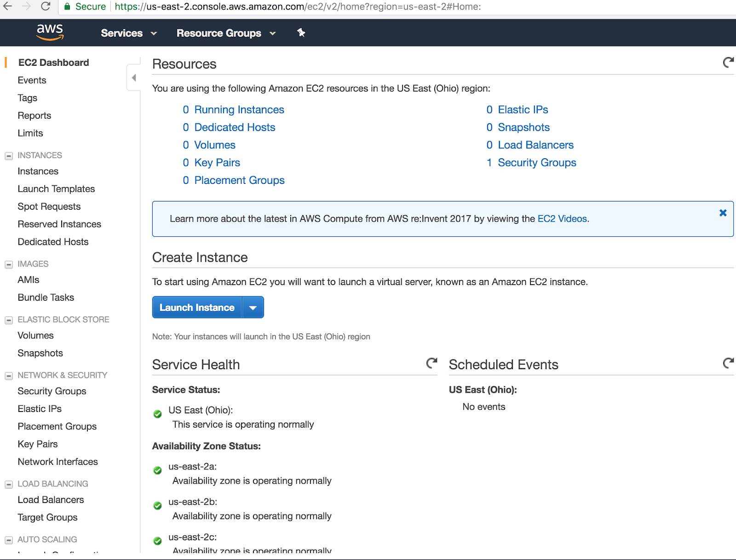This screenshot has height=560, width=736.
Task: Open Spot Requests in sidebar
Action: click(x=49, y=206)
